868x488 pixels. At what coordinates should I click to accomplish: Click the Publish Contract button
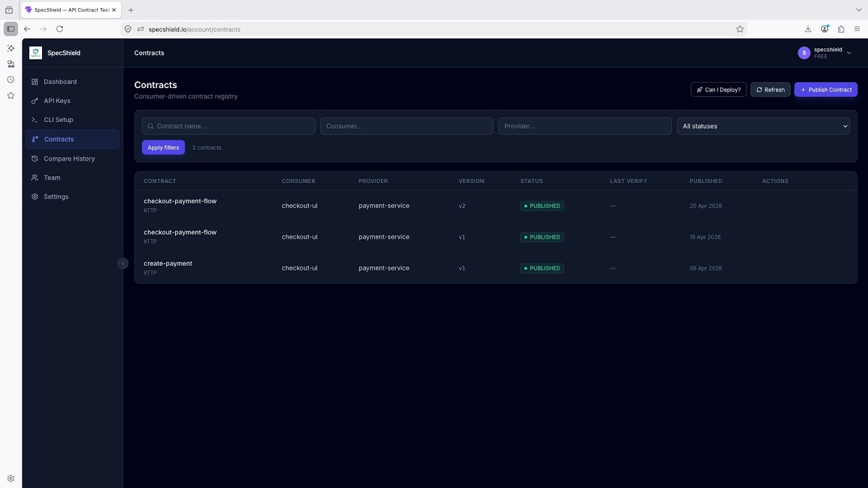pos(826,89)
